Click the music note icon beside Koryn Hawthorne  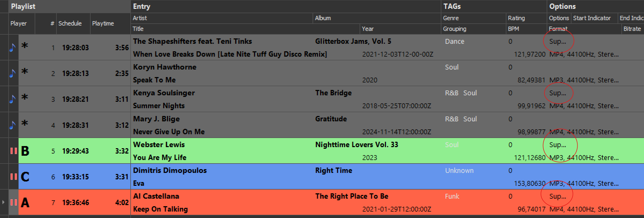click(x=12, y=73)
